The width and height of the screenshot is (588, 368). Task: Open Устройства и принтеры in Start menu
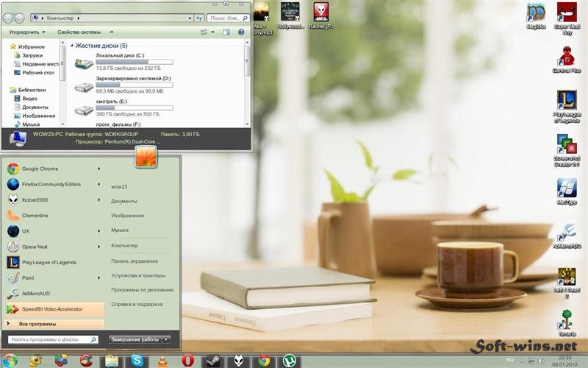[138, 275]
